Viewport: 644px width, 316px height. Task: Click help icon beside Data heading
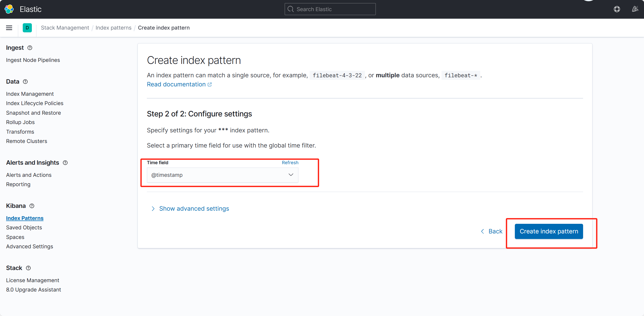coord(25,82)
